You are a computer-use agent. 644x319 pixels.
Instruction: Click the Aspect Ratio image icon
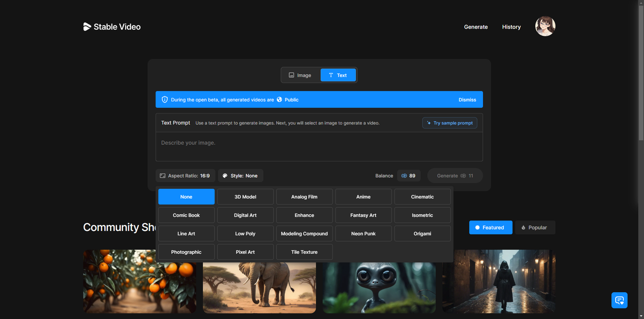tap(163, 176)
